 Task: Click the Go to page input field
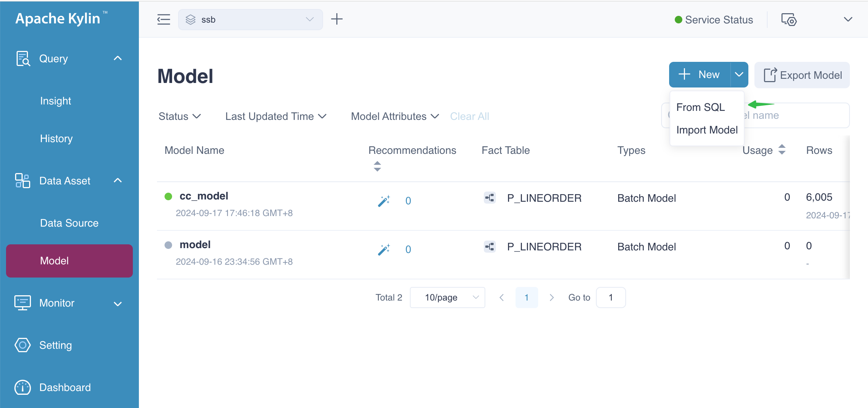(611, 298)
